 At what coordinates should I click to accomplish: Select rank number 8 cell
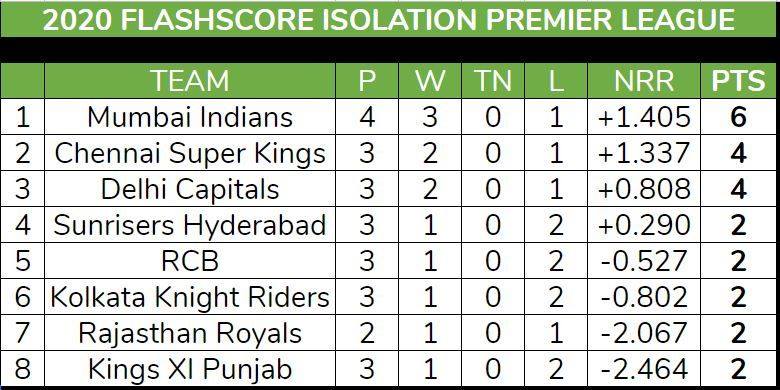[x=22, y=369]
